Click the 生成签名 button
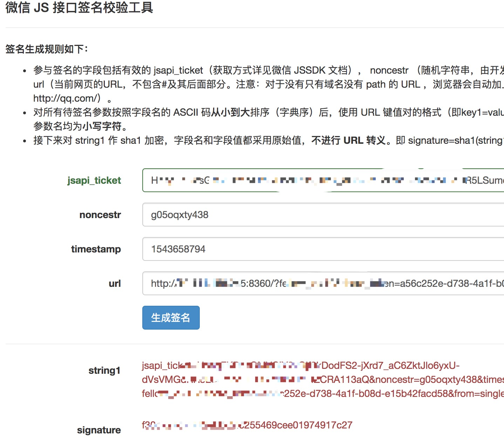This screenshot has width=504, height=446. coord(171,318)
